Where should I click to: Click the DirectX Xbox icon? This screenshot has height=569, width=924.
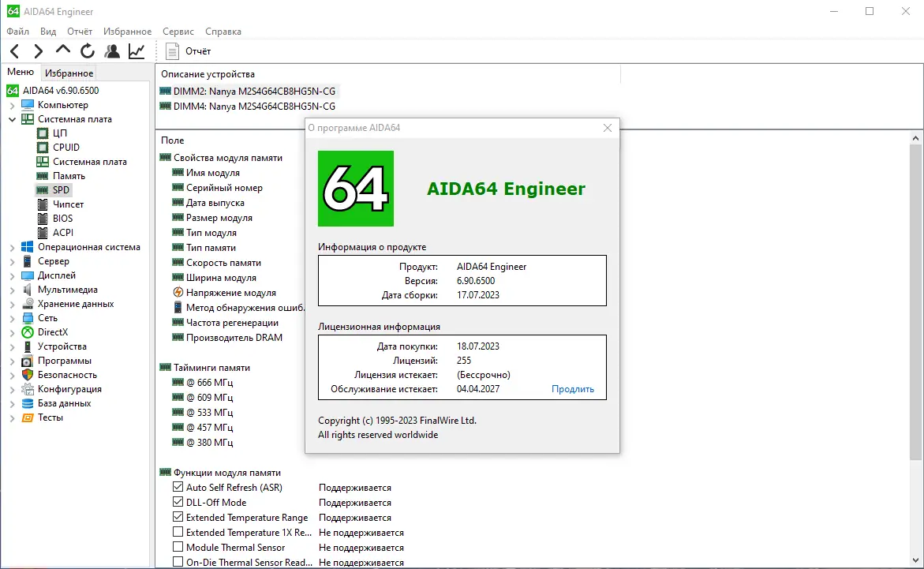(27, 332)
